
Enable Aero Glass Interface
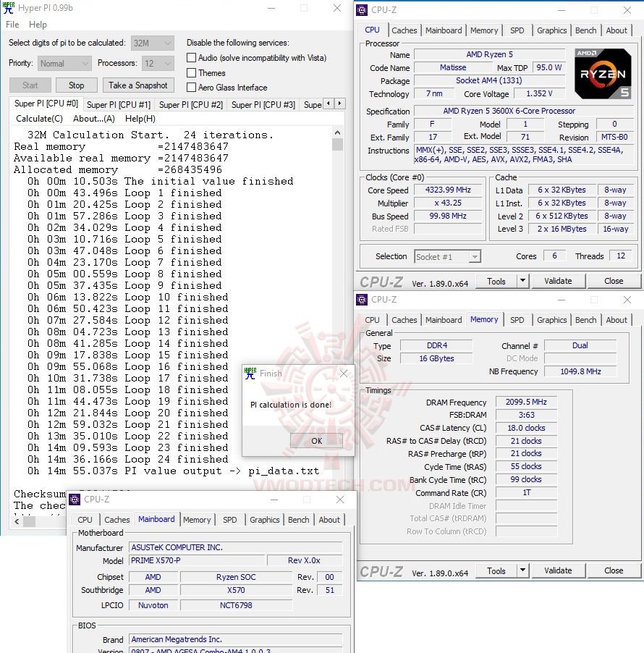(x=192, y=88)
